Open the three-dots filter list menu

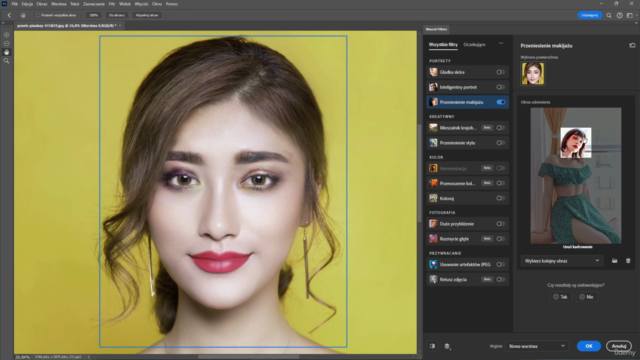(501, 43)
